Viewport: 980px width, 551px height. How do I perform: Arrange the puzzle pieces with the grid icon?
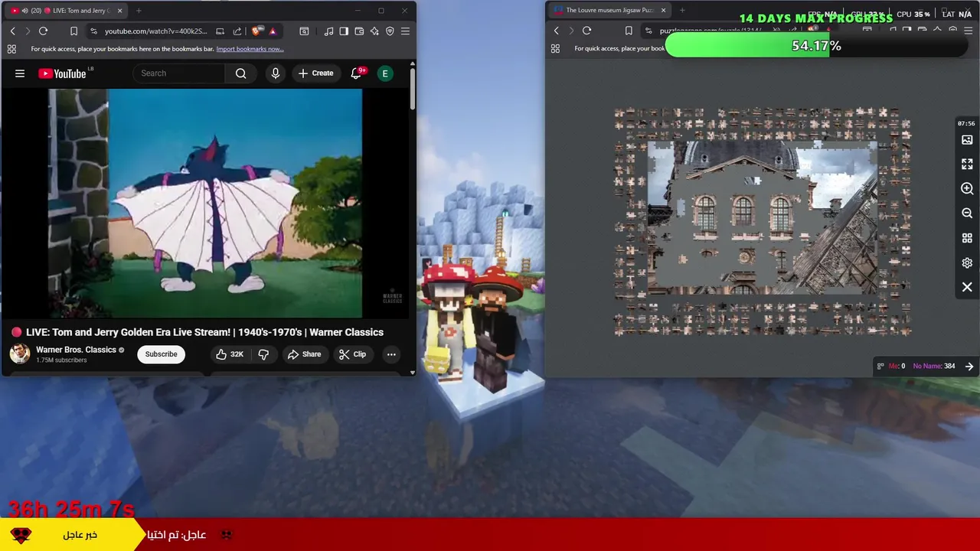click(967, 238)
